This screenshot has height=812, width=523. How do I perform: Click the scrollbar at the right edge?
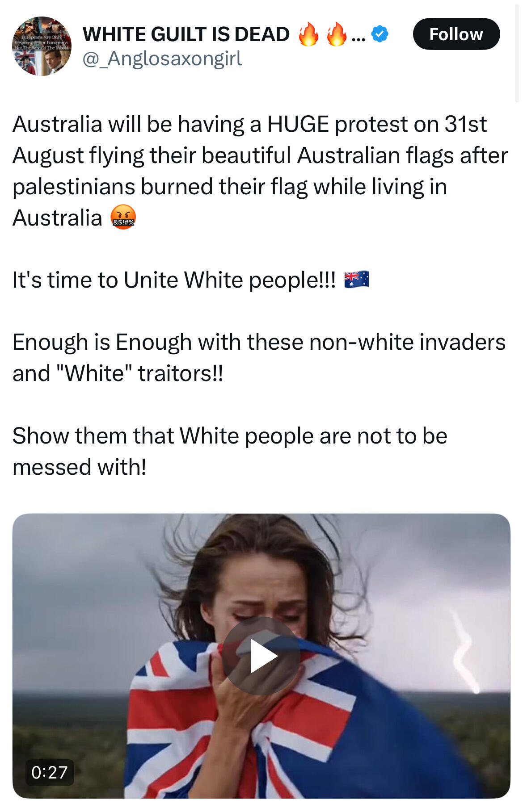(x=517, y=51)
